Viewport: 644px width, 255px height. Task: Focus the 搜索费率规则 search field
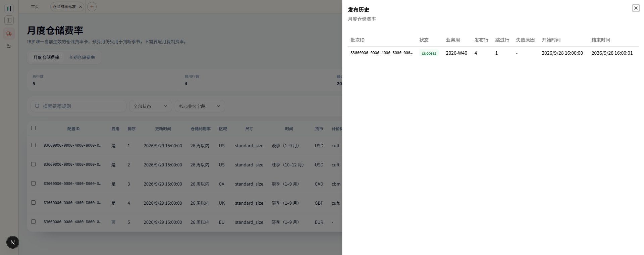coord(78,106)
